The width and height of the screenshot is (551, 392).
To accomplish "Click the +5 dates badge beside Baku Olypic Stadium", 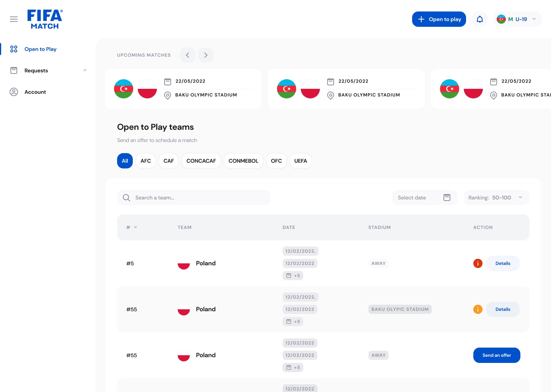I will (293, 322).
